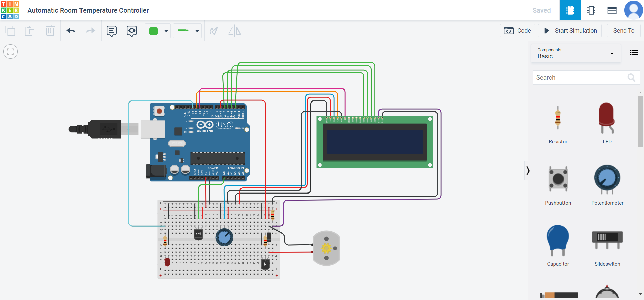
Task: Click the mirror component icon
Action: coord(234,31)
